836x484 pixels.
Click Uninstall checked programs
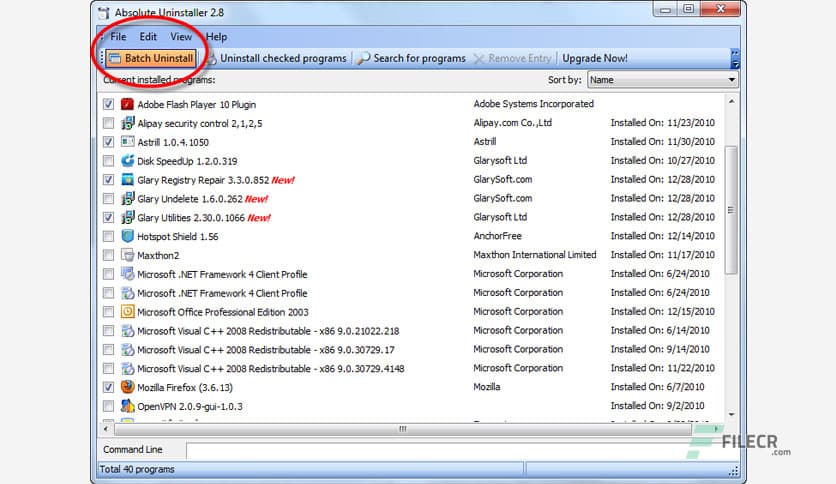tap(277, 58)
